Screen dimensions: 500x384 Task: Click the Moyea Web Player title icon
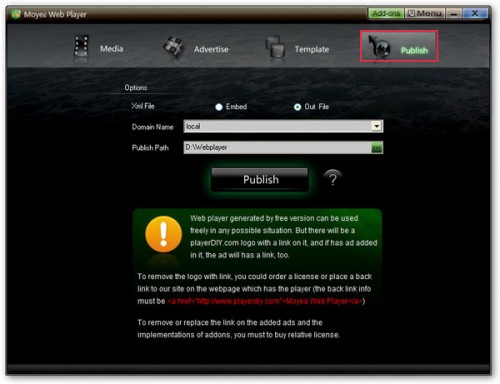click(x=16, y=14)
